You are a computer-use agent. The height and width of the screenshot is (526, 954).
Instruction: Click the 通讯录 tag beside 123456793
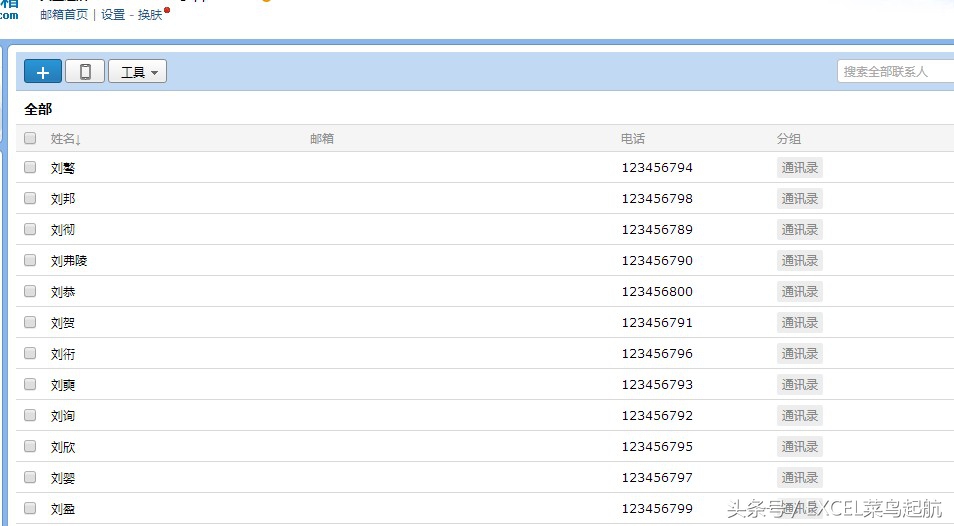coord(799,385)
